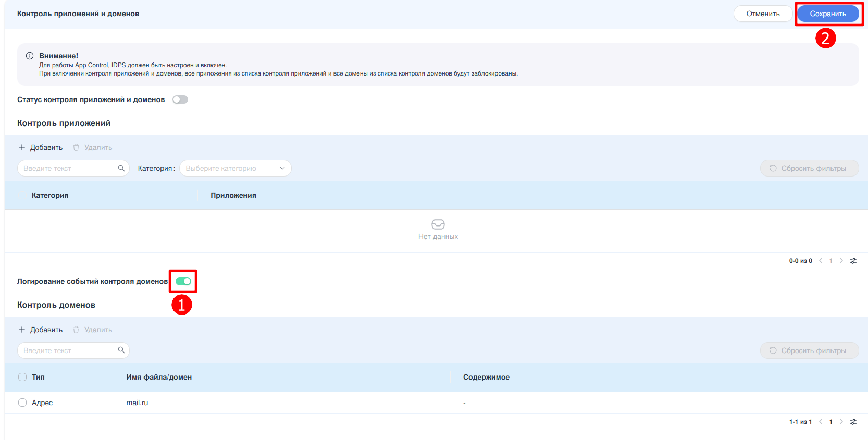Screen dimensions: 868x440
Task: Open table settings icon for domain control pagination
Action: coord(853,422)
